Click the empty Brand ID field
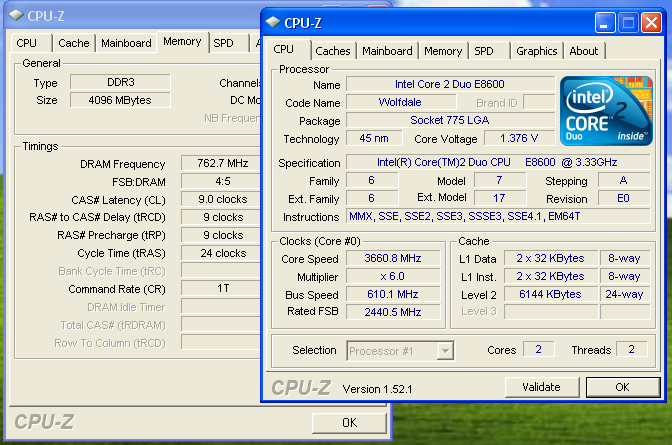The width and height of the screenshot is (672, 445). click(539, 102)
